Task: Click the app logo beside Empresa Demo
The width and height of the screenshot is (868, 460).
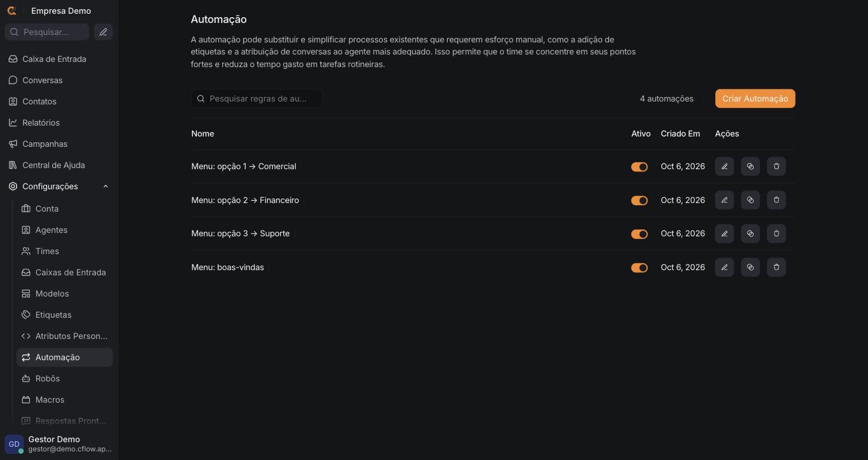Action: pos(11,11)
